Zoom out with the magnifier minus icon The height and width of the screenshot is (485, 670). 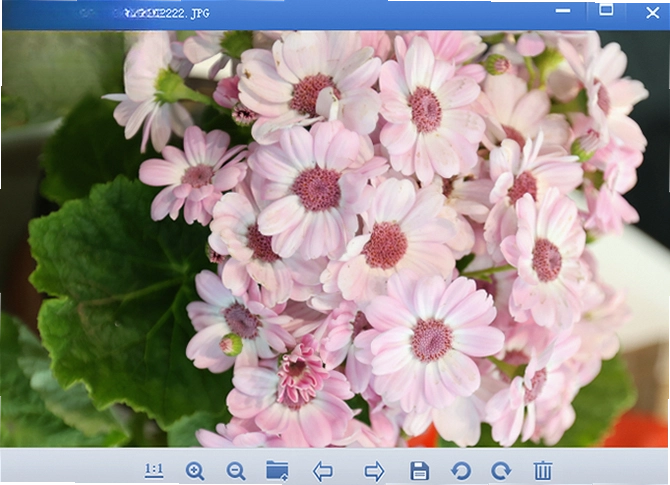[236, 471]
